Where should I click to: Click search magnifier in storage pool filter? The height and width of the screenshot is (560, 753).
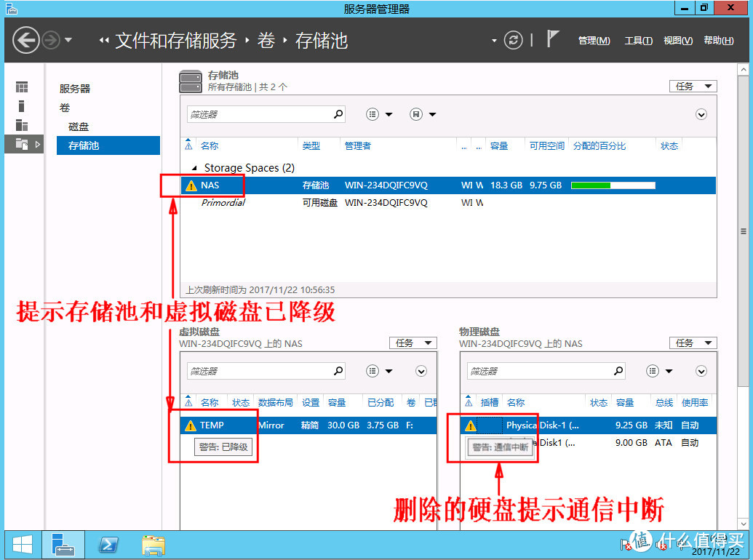(338, 114)
